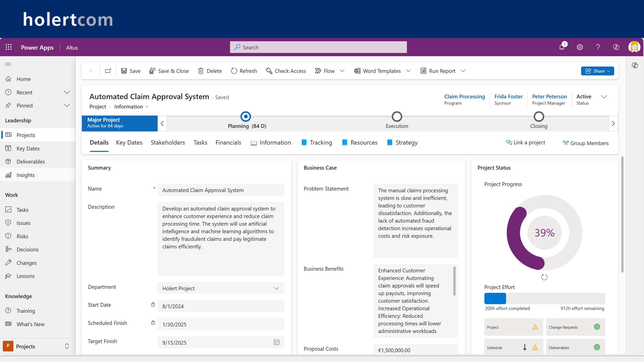Open Decisions in the sidebar
The width and height of the screenshot is (644, 362).
tap(38, 249)
